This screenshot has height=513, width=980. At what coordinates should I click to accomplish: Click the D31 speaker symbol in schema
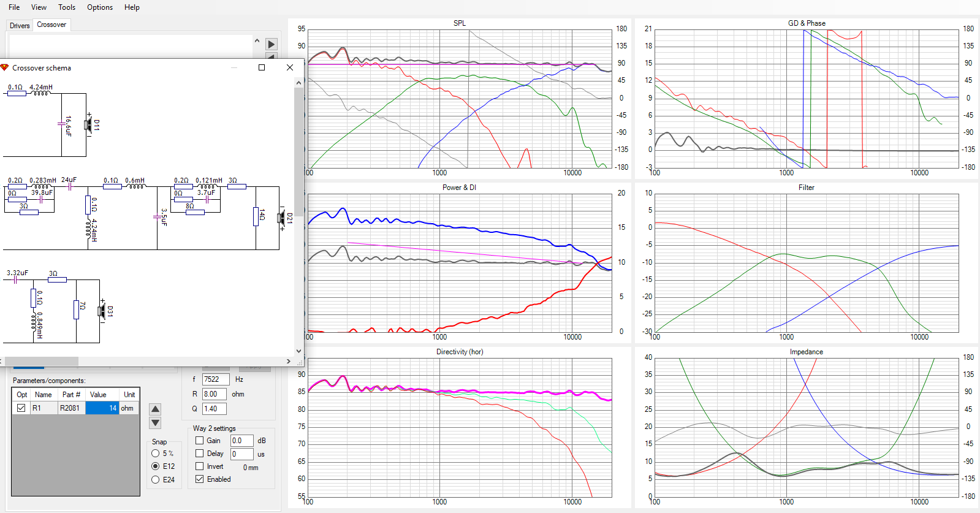[x=102, y=311]
